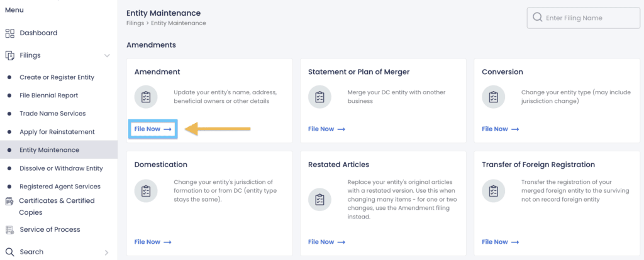Click the Menu heading in sidebar

pos(14,10)
